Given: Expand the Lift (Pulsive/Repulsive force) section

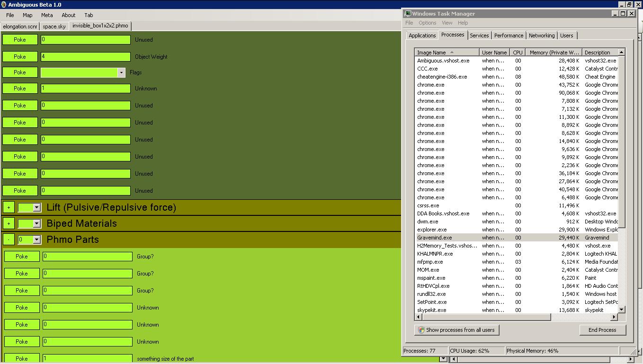Looking at the screenshot, I should 9,207.
